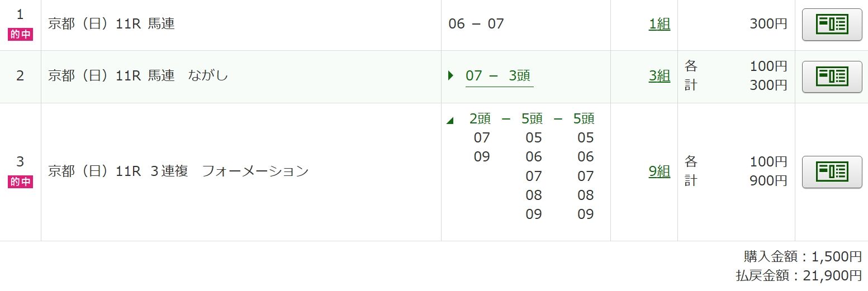Click the 購入金額 1,500円 total

(x=803, y=256)
